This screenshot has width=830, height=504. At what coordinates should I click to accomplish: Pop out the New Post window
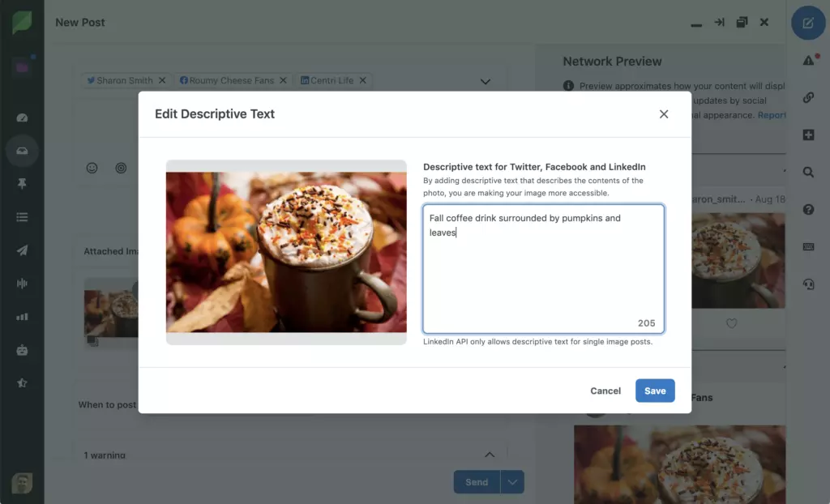pyautogui.click(x=742, y=22)
